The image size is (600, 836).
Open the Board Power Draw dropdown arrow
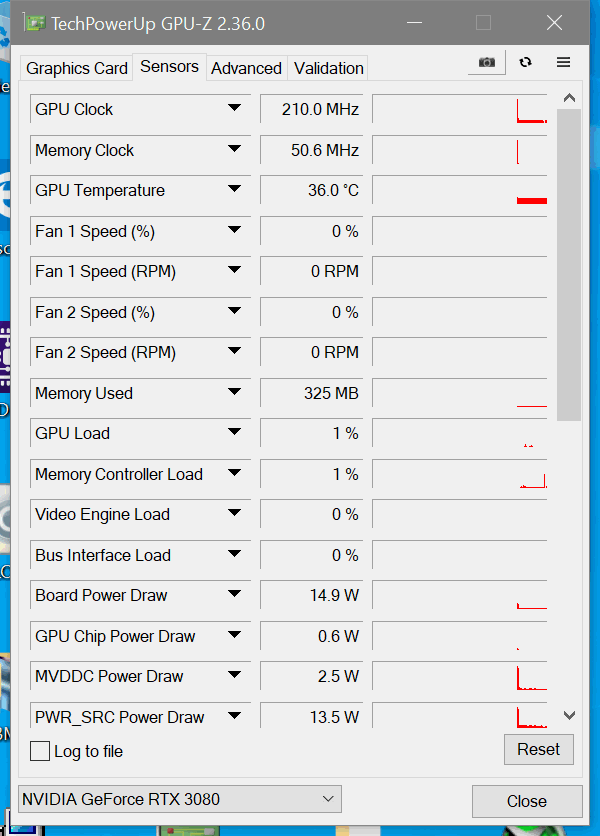(x=235, y=594)
